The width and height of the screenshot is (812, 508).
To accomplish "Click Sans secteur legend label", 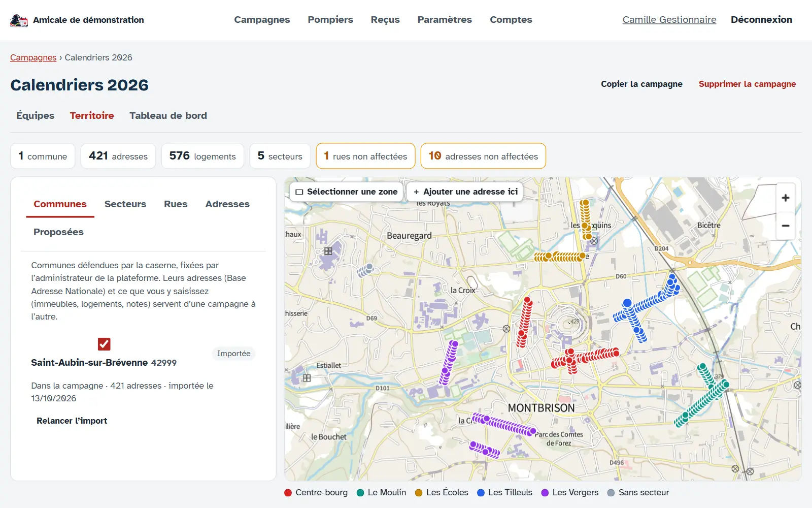I will (644, 493).
